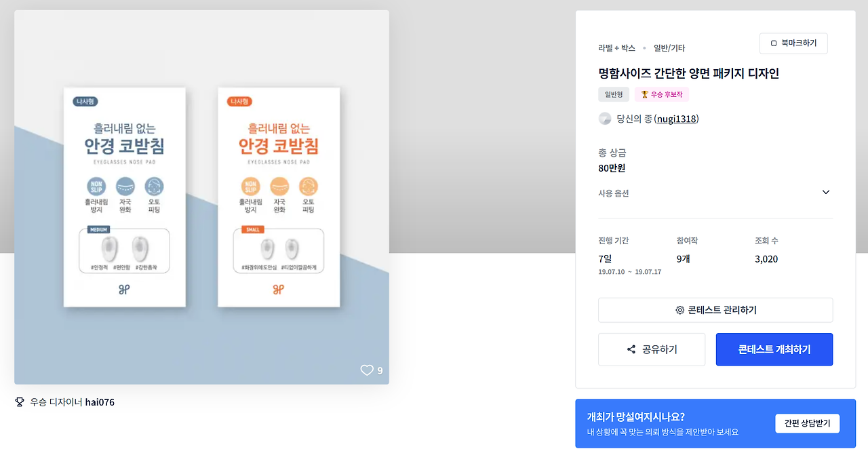Expand the 사용 옵션 chevron
The height and width of the screenshot is (451, 868).
[x=826, y=193]
